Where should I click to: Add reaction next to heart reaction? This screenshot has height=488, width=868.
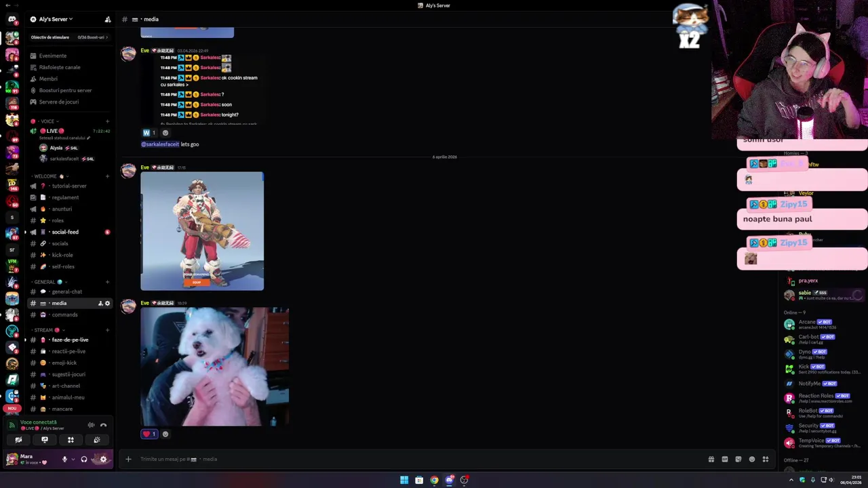click(x=165, y=434)
